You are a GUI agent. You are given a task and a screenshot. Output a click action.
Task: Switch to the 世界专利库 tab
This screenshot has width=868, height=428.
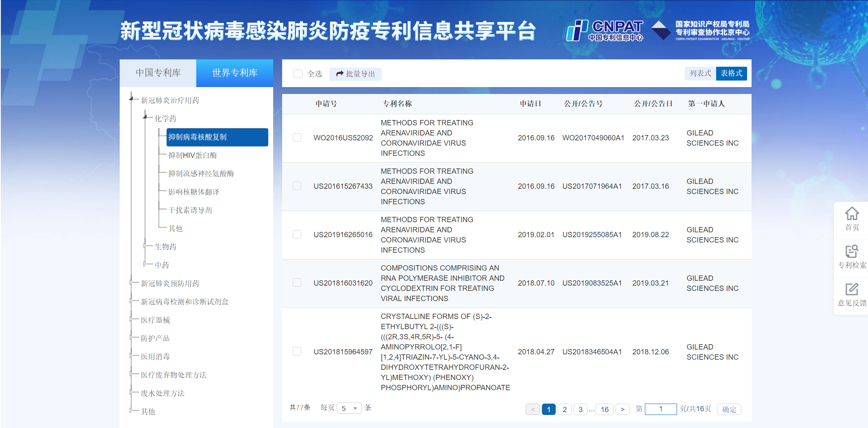pos(235,73)
